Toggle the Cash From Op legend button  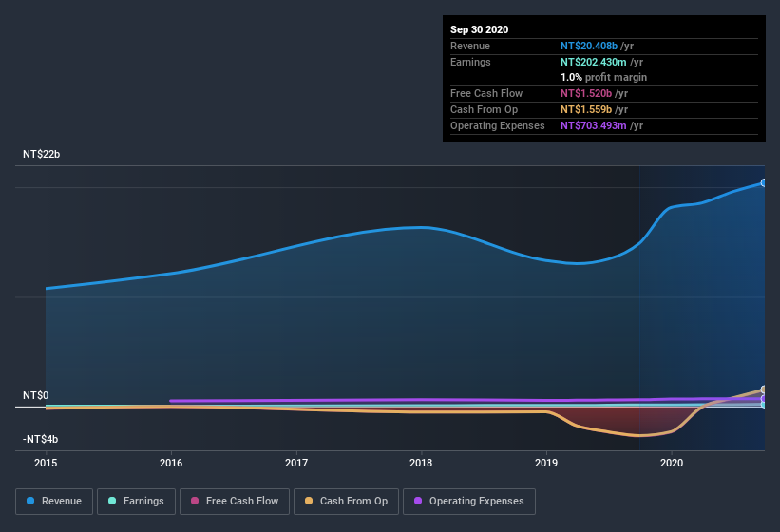[346, 502]
